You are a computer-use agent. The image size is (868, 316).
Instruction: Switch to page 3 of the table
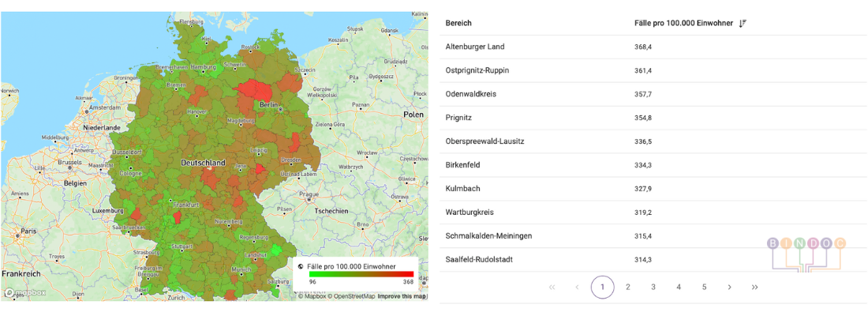pos(653,288)
